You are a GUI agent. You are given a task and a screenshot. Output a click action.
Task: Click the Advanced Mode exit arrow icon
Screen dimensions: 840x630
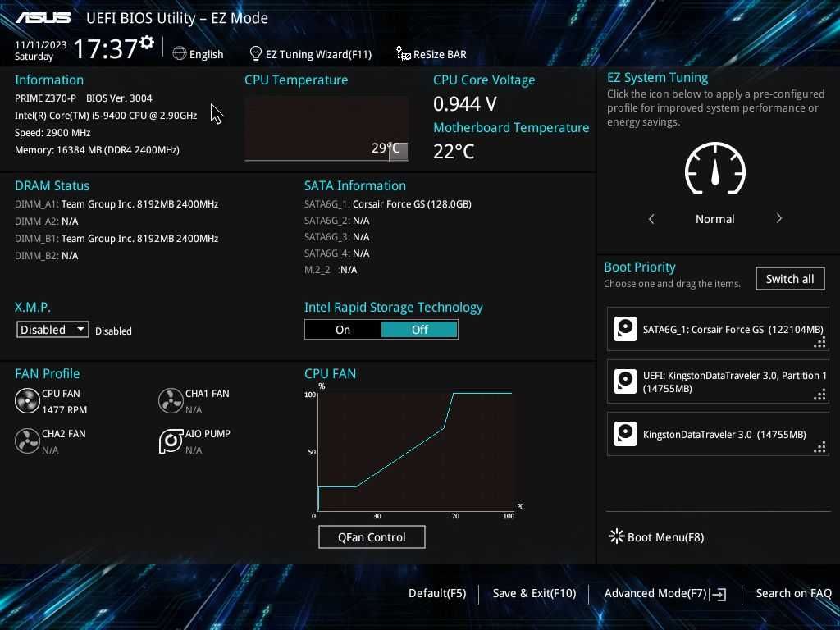click(718, 594)
